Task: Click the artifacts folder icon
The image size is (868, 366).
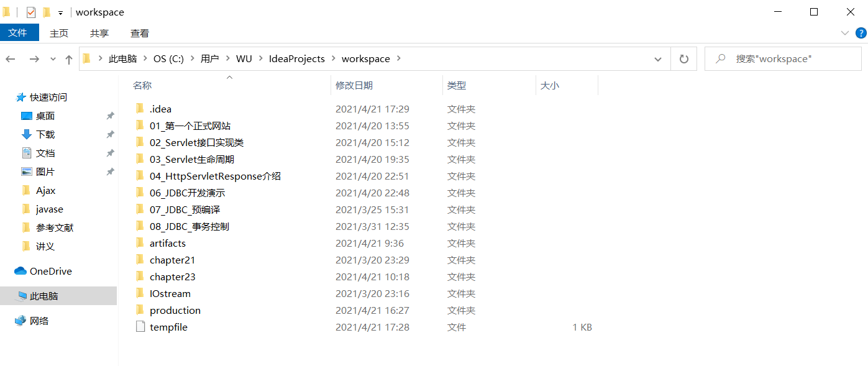Action: pos(140,243)
